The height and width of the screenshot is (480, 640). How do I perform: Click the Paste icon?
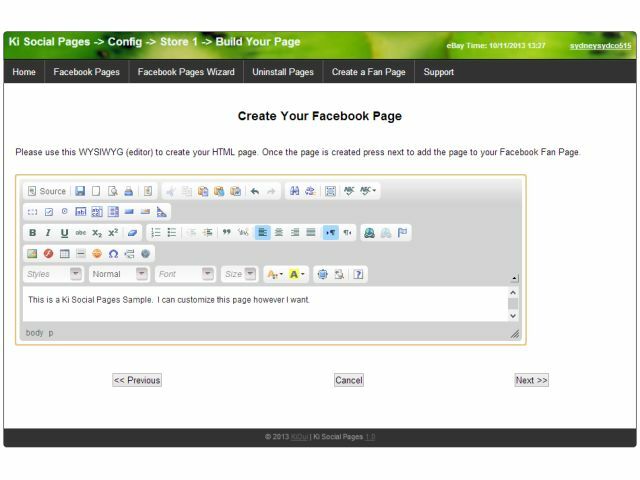click(x=203, y=191)
